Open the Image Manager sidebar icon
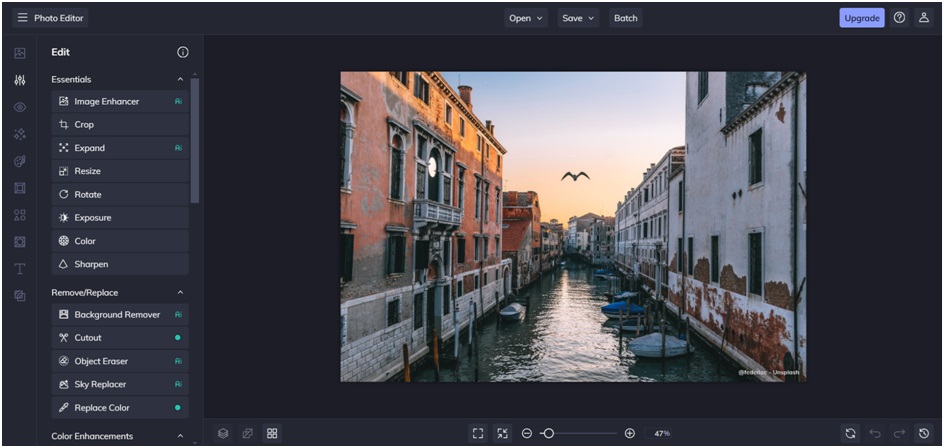This screenshot has height=448, width=944. pos(20,53)
